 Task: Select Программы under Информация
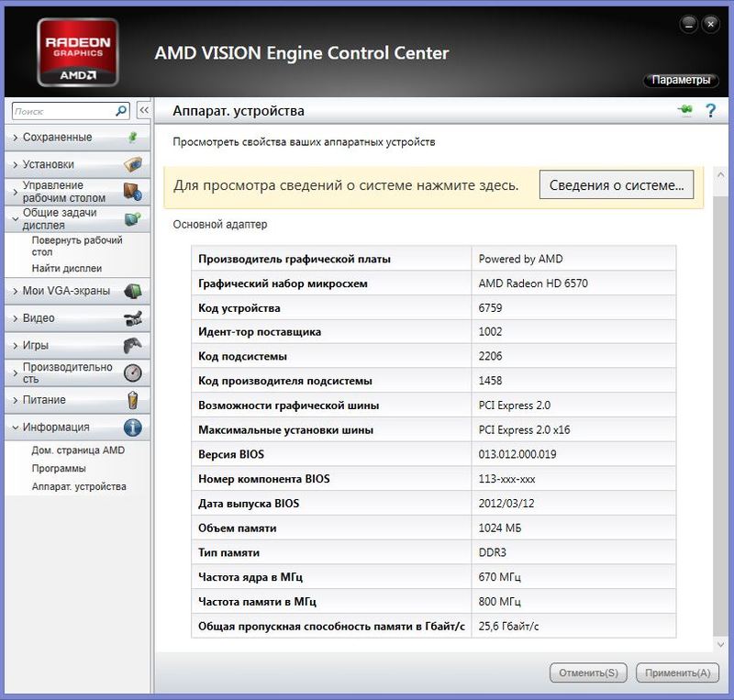click(59, 469)
